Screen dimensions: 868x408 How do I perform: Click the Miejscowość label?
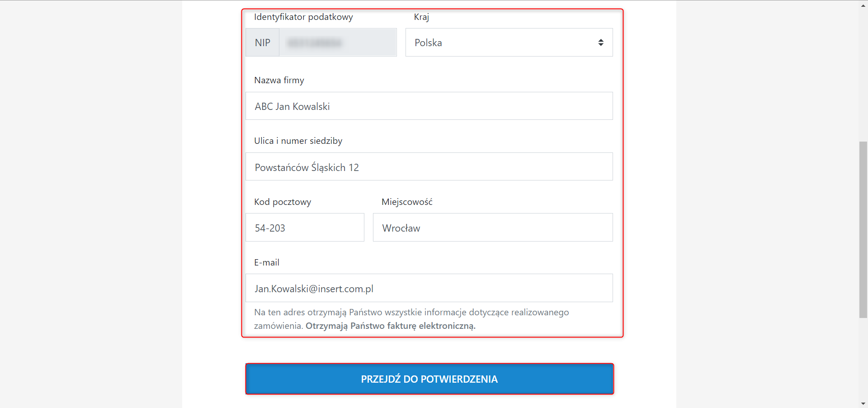tap(407, 202)
